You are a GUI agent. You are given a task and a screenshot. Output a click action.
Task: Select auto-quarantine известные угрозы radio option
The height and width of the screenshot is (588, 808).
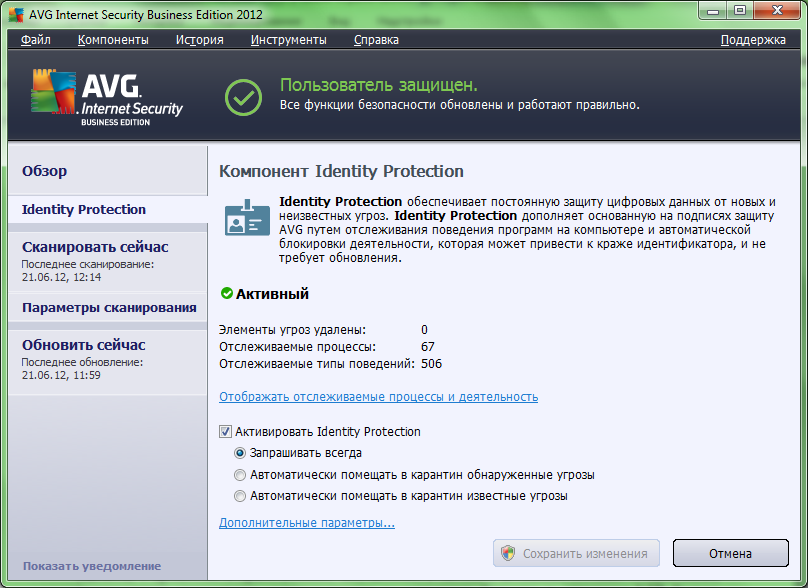coord(240,496)
